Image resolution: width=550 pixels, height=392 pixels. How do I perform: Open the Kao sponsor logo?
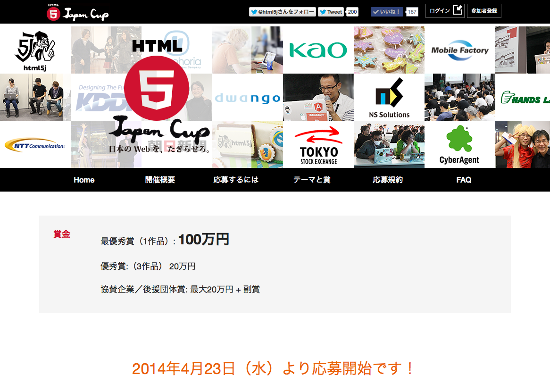[318, 50]
